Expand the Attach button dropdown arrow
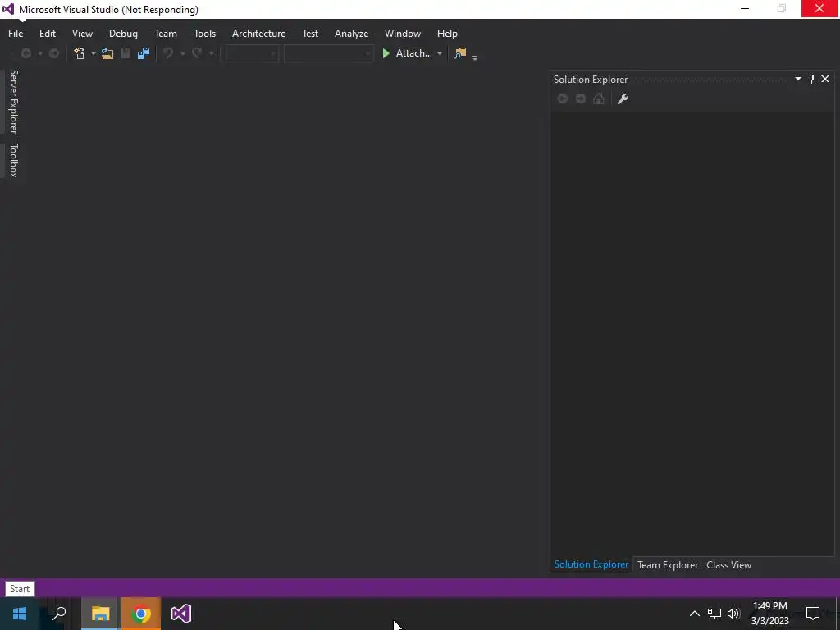Viewport: 840px width, 630px height. (440, 53)
